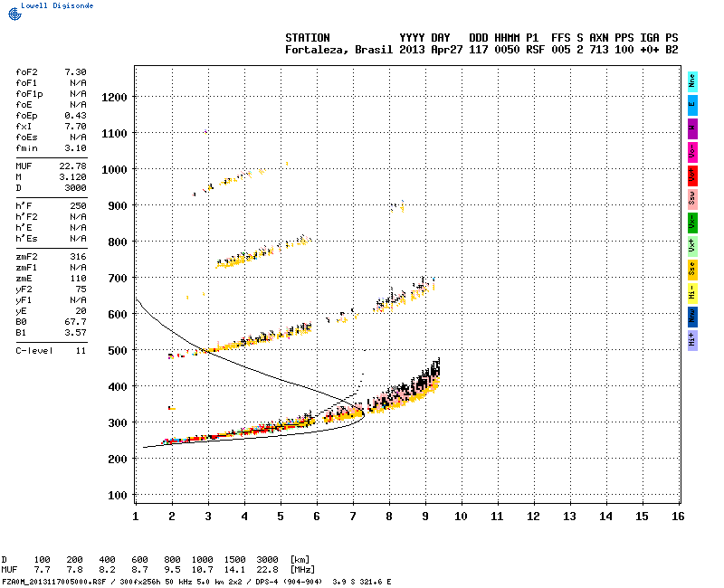The image size is (724, 588).
Task: Click the yE value 20
Action: [x=81, y=311]
